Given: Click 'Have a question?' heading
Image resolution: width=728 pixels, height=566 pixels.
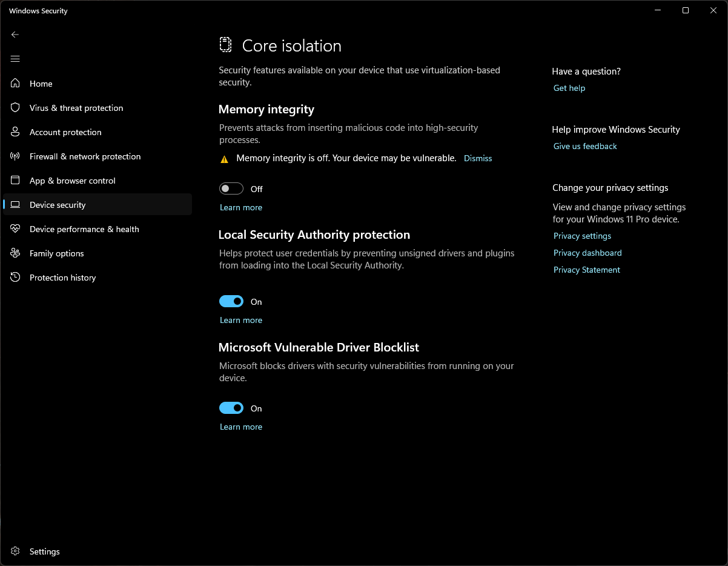Looking at the screenshot, I should tap(586, 72).
